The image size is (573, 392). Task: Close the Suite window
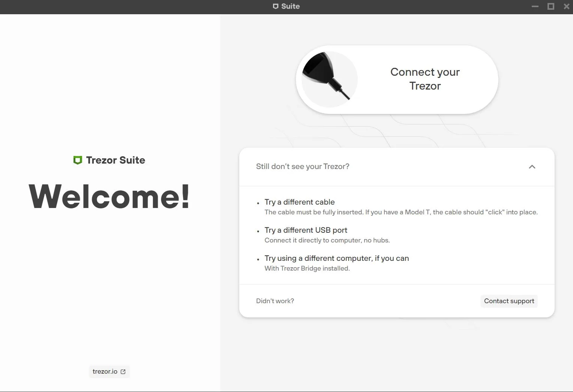(566, 6)
